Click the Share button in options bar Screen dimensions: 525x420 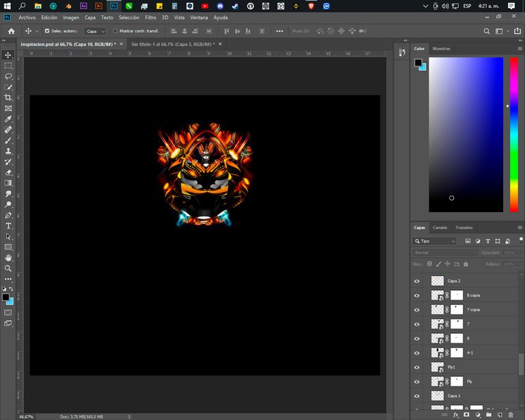click(517, 31)
